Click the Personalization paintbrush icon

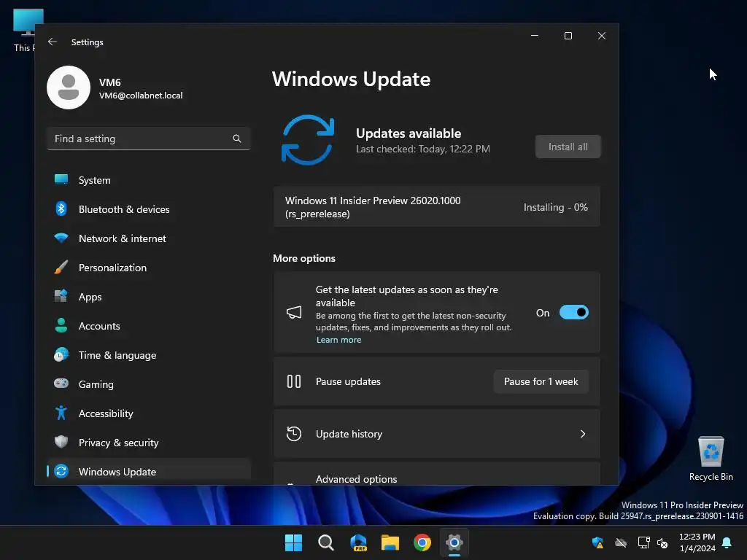point(61,267)
